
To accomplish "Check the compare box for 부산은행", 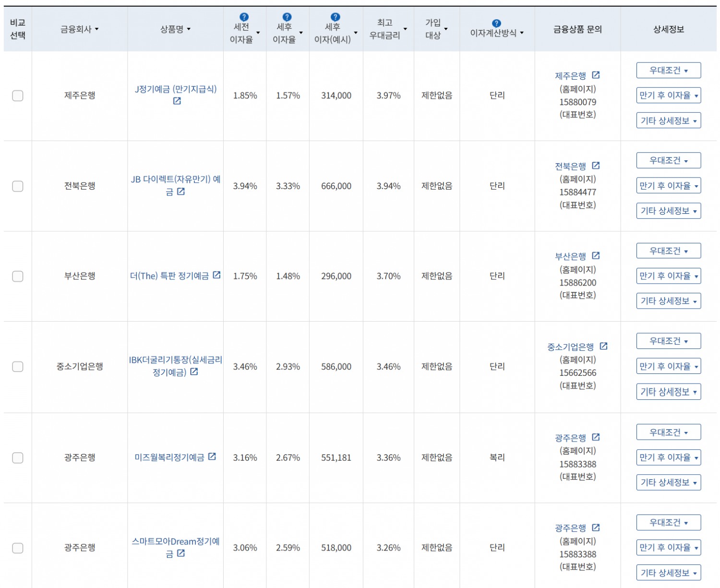I will [x=18, y=276].
